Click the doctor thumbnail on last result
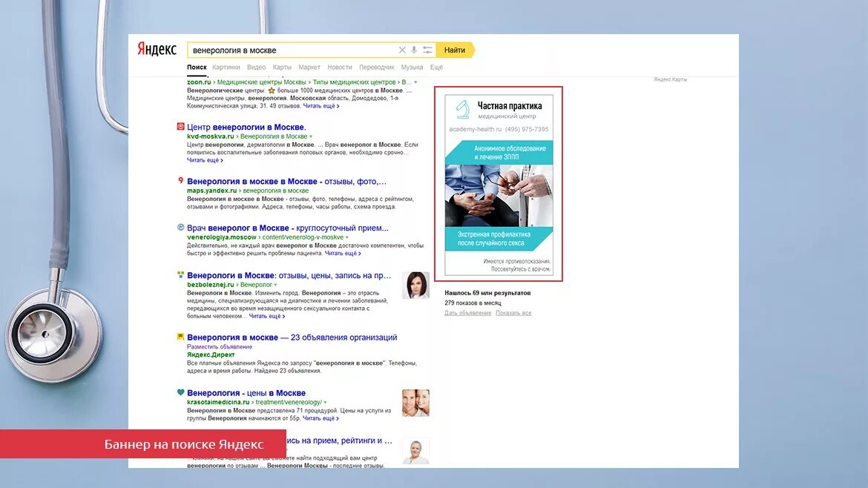Viewport: 868px width, 488px height. 415,451
